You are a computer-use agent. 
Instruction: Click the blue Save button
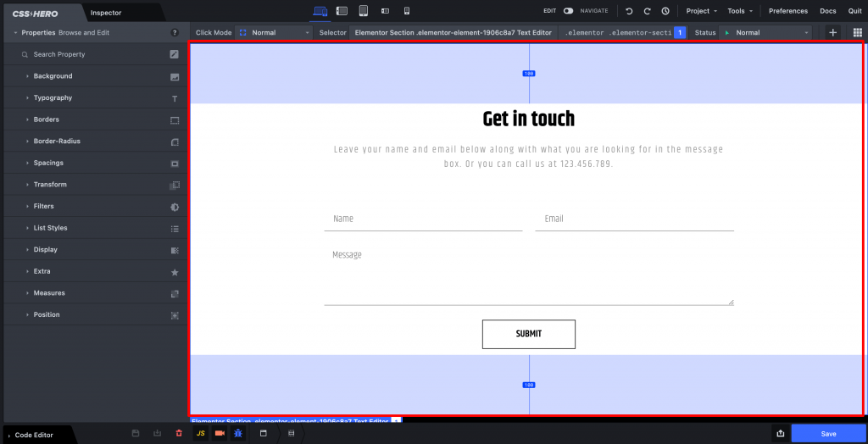pyautogui.click(x=828, y=434)
